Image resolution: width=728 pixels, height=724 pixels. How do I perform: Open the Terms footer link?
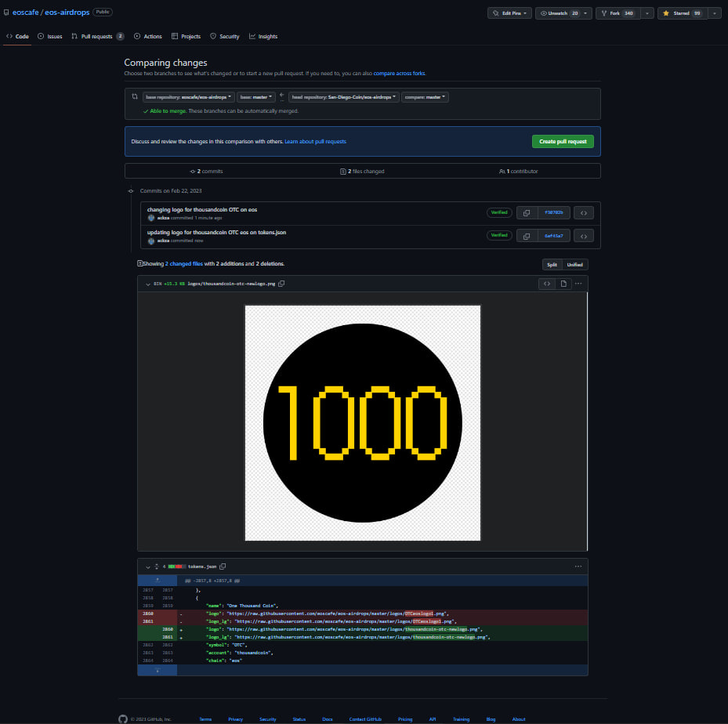coord(205,719)
